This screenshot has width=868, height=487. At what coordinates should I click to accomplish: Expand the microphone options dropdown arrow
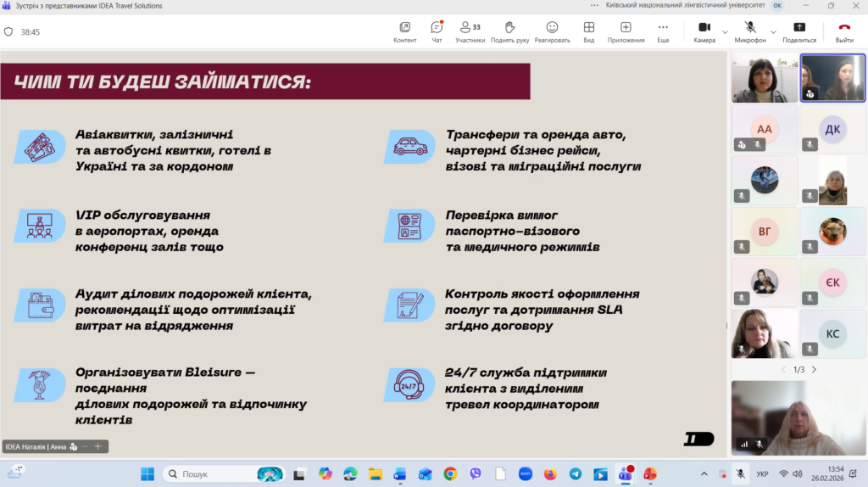773,32
